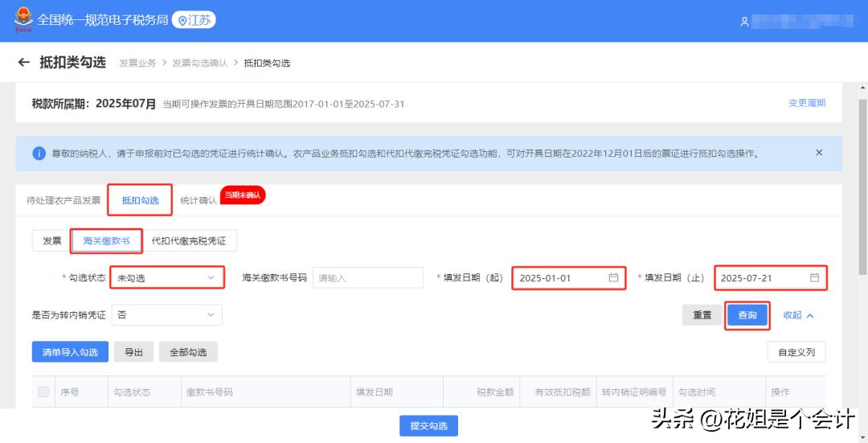Switch to 待处理农产品发票 tab
Screen dimensions: 868x443
click(x=63, y=200)
